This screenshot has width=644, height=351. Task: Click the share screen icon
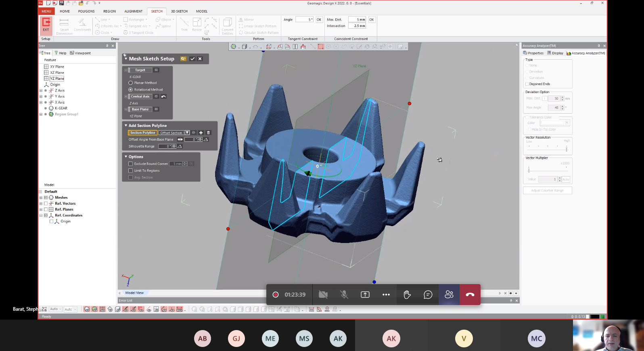point(365,295)
